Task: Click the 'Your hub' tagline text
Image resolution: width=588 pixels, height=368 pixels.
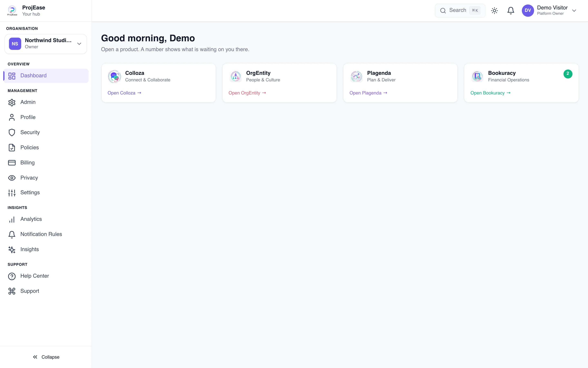Action: [x=31, y=14]
